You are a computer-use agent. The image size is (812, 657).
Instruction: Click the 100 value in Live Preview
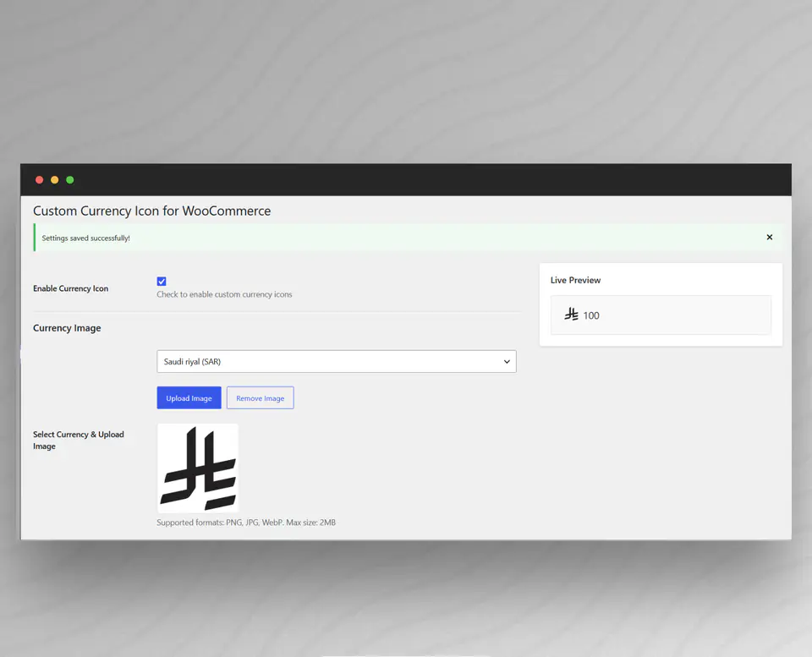591,315
